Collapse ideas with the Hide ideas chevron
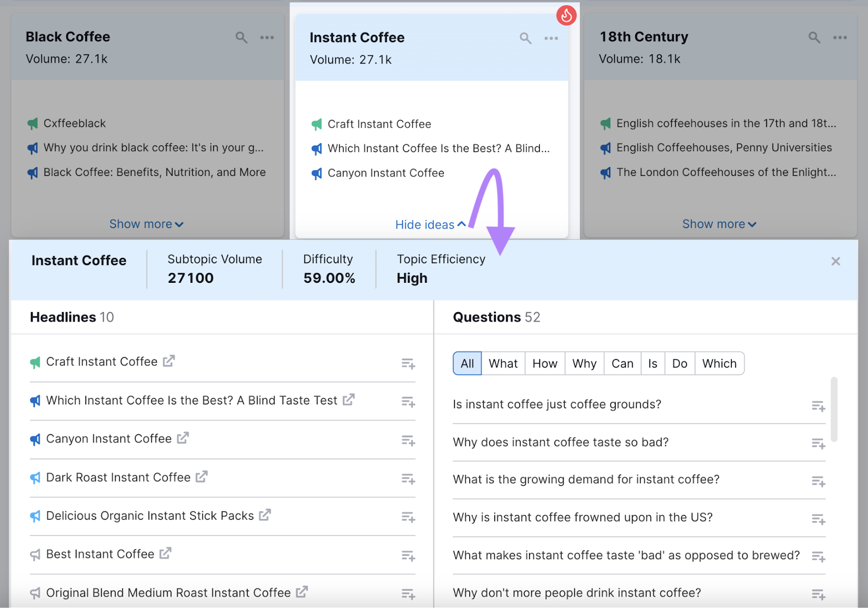868x608 pixels. 430,224
